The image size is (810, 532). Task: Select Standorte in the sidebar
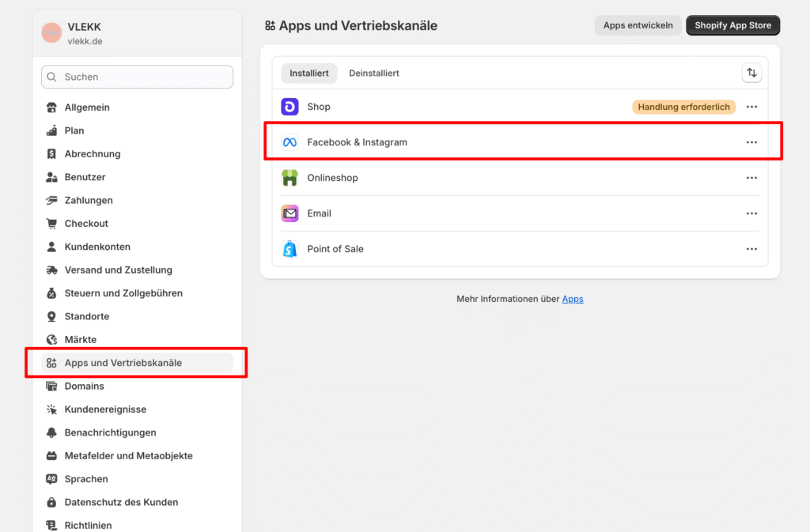[137, 316]
